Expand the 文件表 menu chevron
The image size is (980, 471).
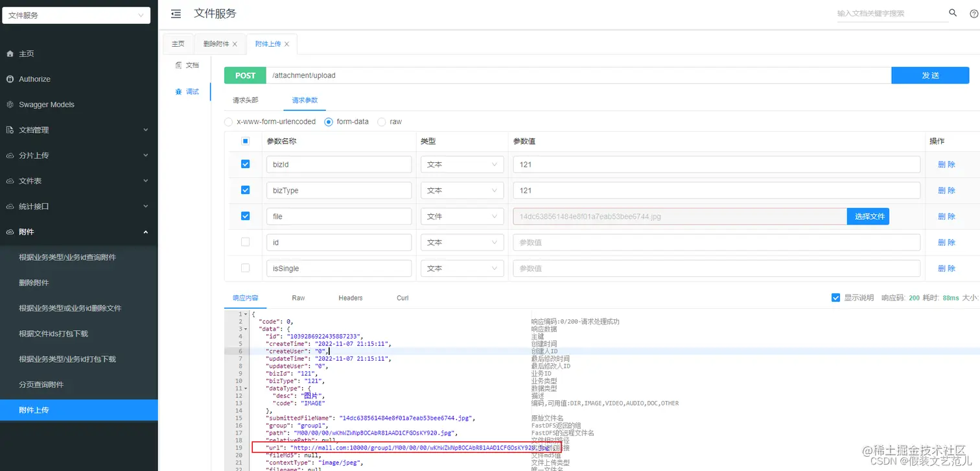click(x=145, y=181)
